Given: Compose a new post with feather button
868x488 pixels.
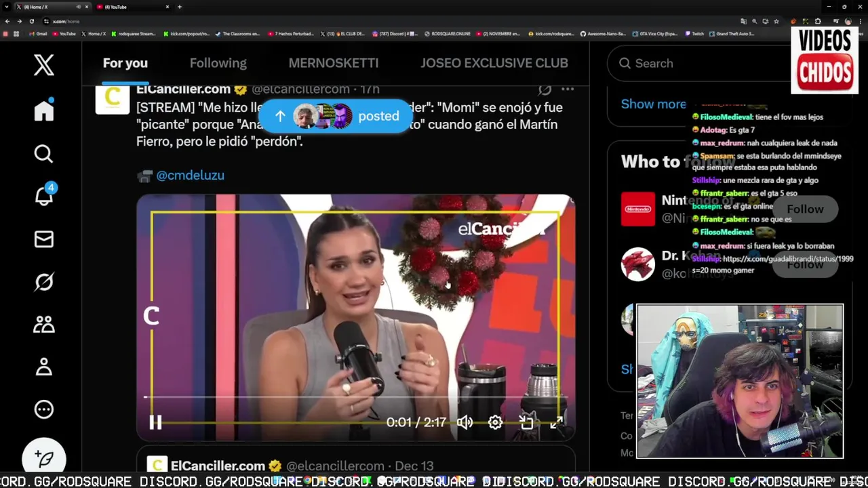Looking at the screenshot, I should coord(44,458).
